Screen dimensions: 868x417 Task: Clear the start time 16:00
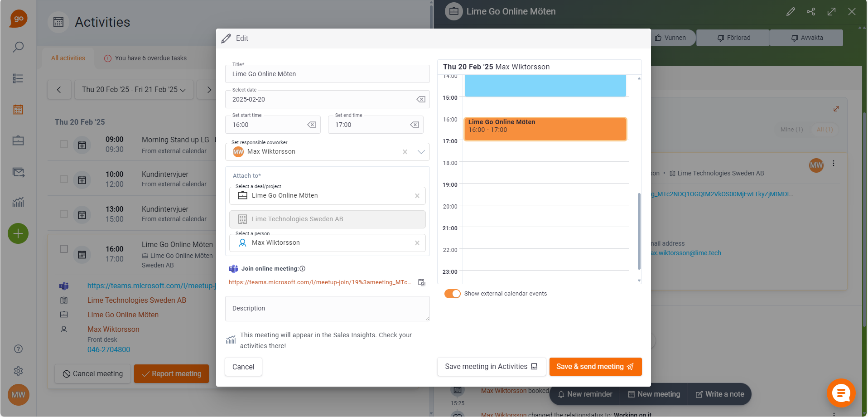tap(312, 125)
